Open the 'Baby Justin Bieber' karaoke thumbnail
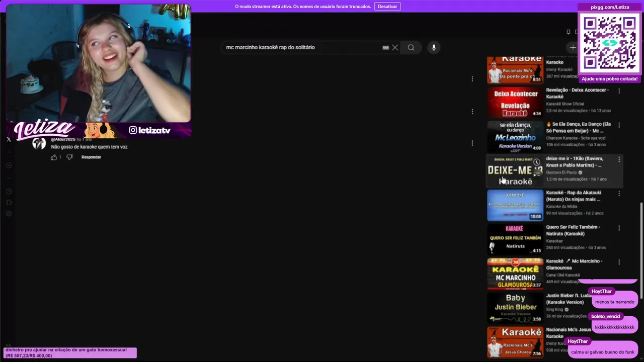Screen dimensions: 644x362 coord(515,308)
